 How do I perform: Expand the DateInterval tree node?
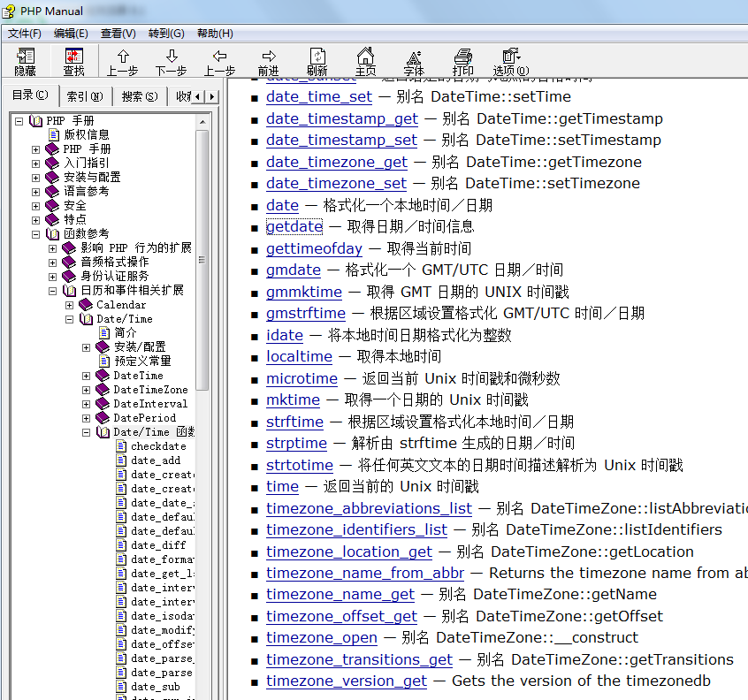87,404
